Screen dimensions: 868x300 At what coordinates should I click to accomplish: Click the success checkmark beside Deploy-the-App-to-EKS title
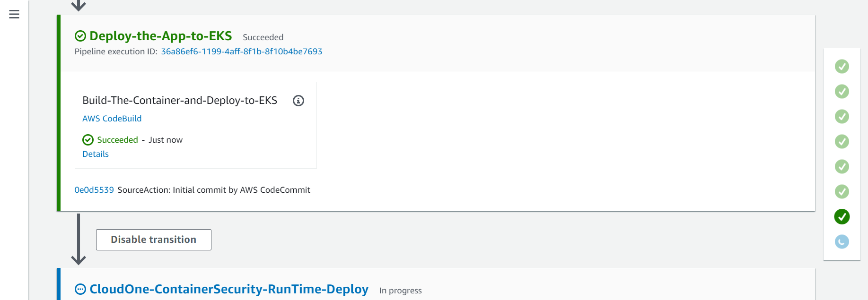point(80,36)
